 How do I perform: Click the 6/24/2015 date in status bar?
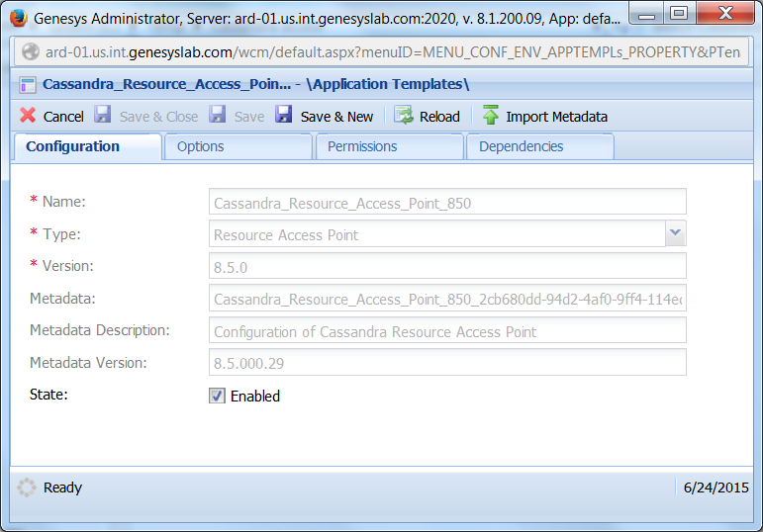[x=715, y=488]
